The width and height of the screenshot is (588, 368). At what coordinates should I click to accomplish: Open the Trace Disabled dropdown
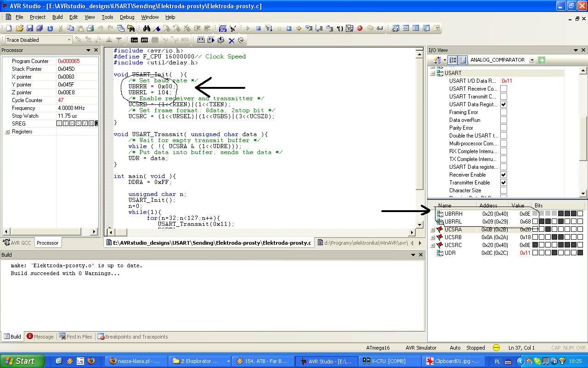(69, 40)
